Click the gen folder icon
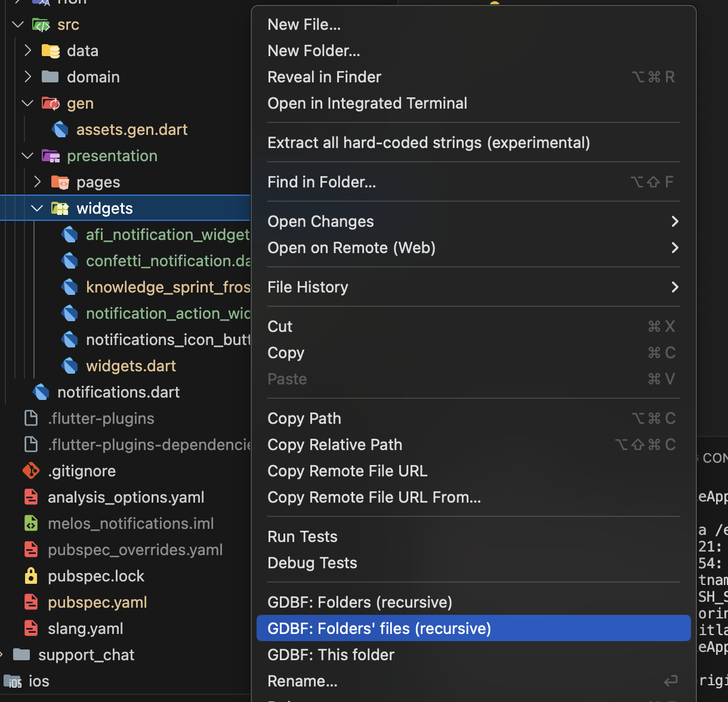The height and width of the screenshot is (702, 728). coord(50,103)
